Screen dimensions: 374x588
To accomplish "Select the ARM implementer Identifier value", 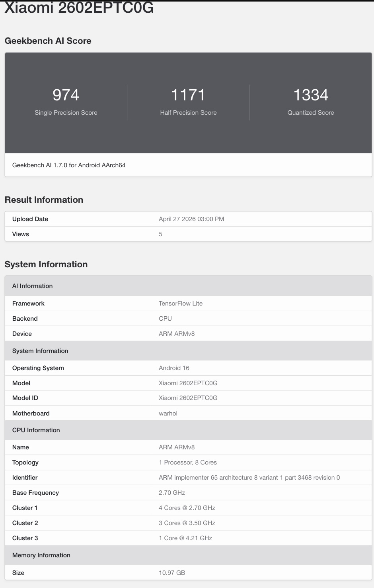I will (249, 478).
